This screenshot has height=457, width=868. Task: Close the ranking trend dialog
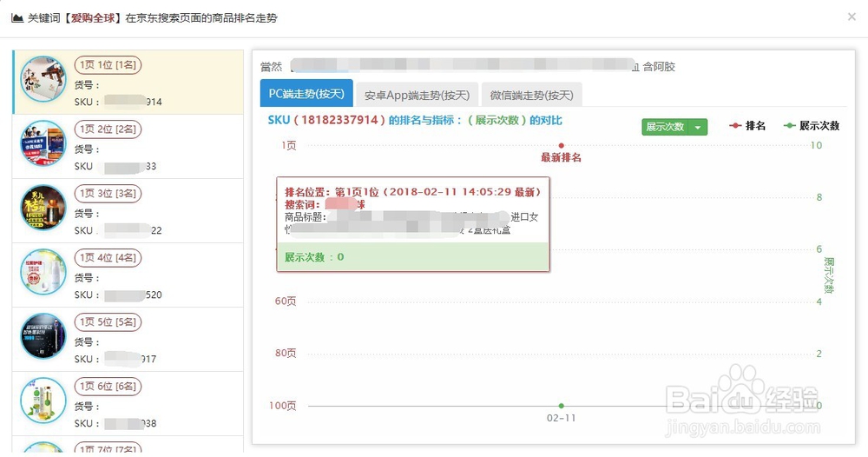tap(852, 17)
